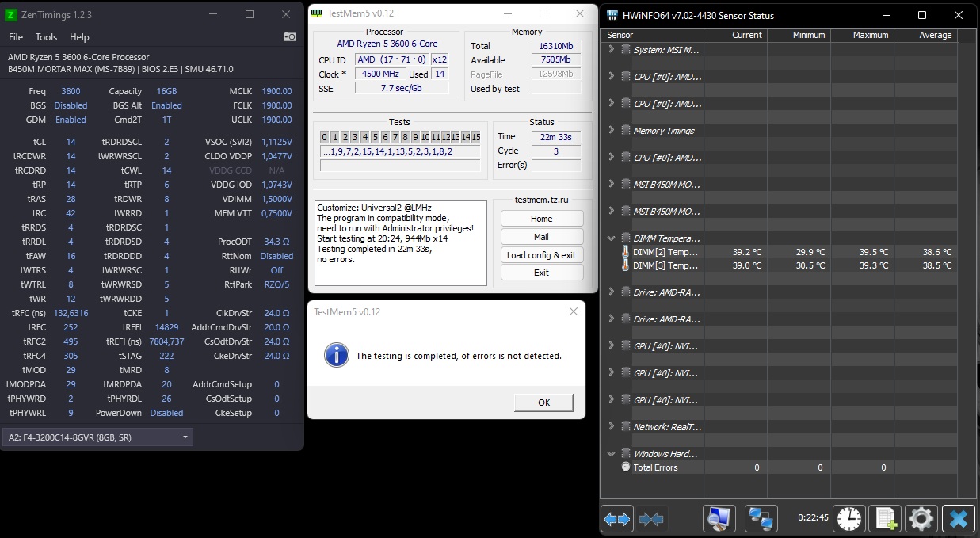
Task: Click HWiNFO expand columns blue arrows icon
Action: point(617,519)
